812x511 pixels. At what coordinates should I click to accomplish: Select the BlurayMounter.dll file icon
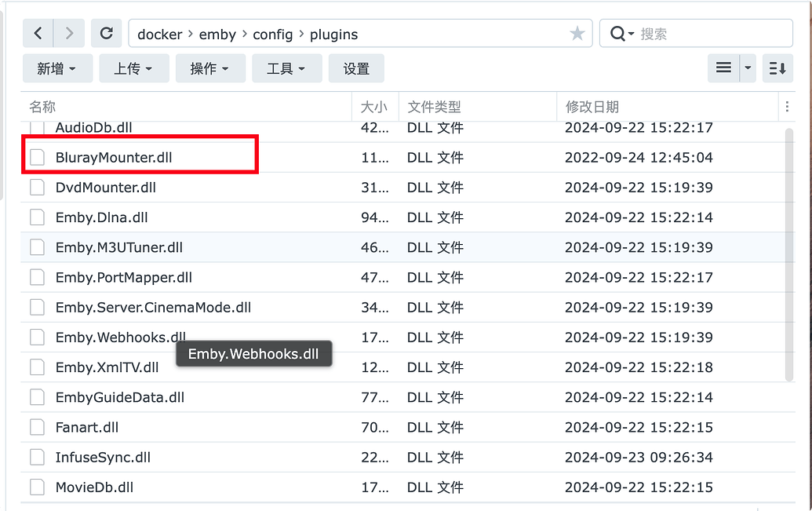(38, 157)
